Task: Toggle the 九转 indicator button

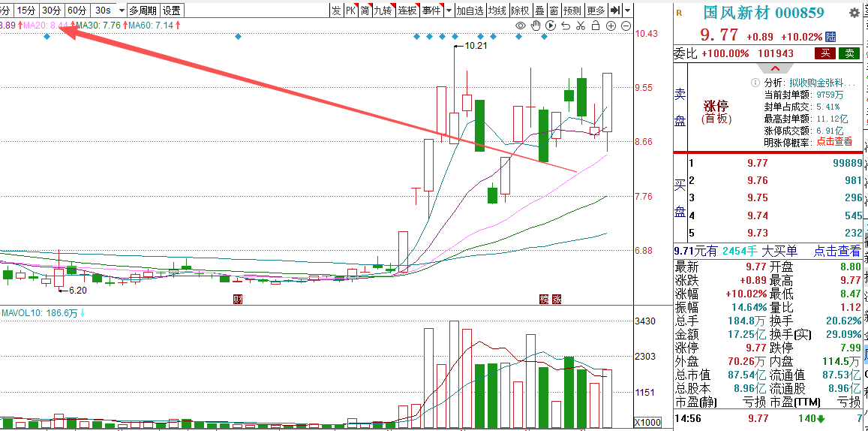Action: [384, 11]
